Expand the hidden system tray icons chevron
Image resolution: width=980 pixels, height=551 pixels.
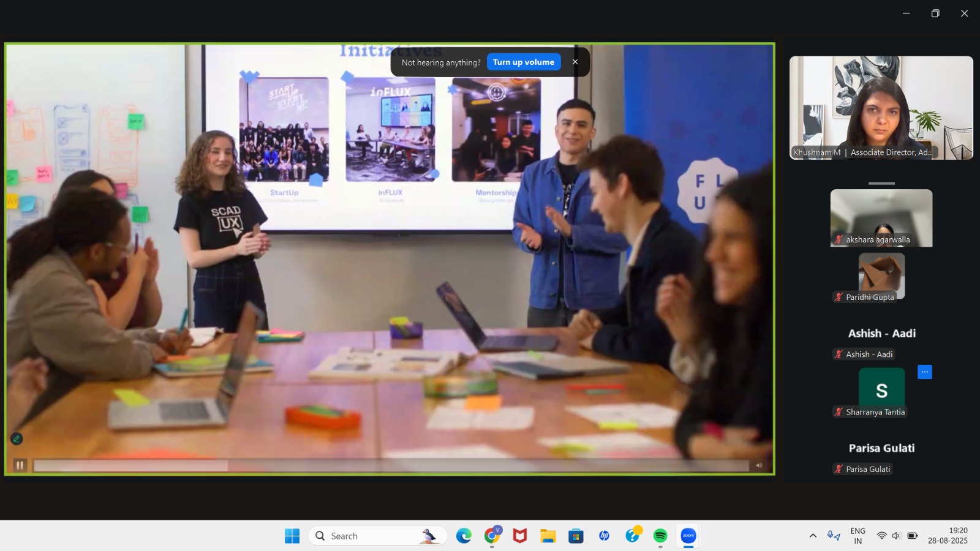(813, 536)
